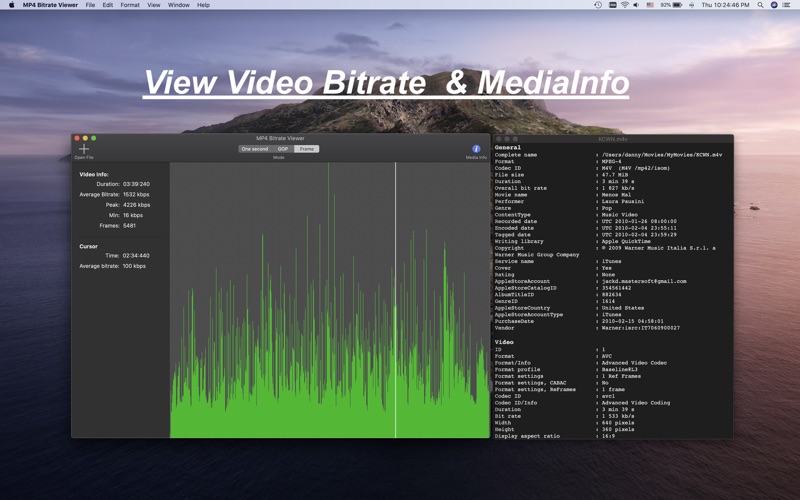The width and height of the screenshot is (800, 500).
Task: Switch mode to One second
Action: (255, 149)
